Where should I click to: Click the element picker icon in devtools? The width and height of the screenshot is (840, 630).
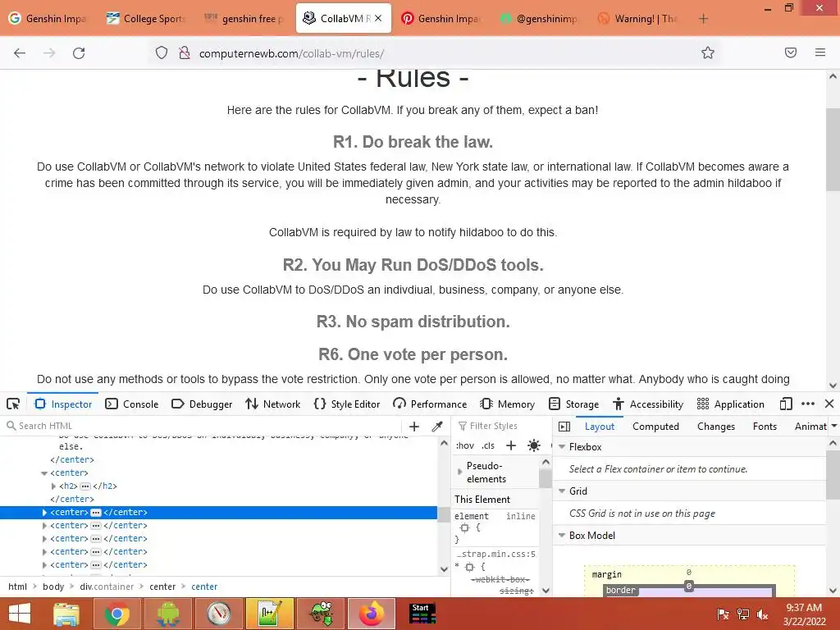click(13, 404)
